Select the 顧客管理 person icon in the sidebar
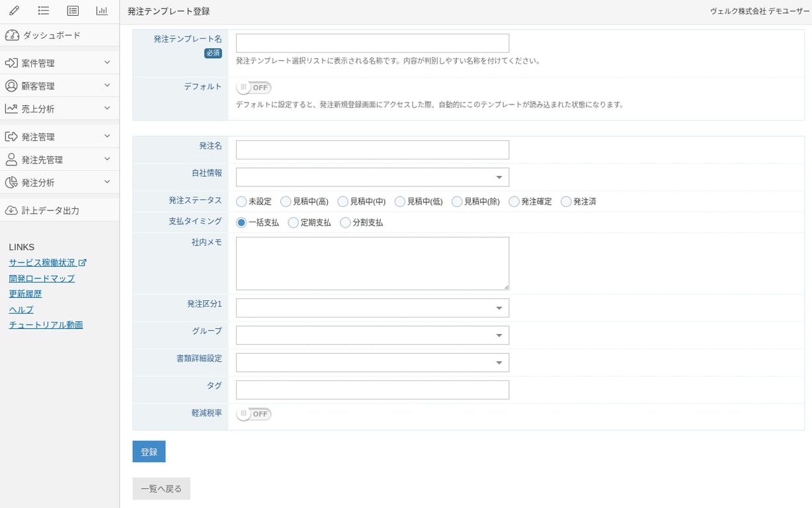The height and width of the screenshot is (508, 812). pos(13,85)
